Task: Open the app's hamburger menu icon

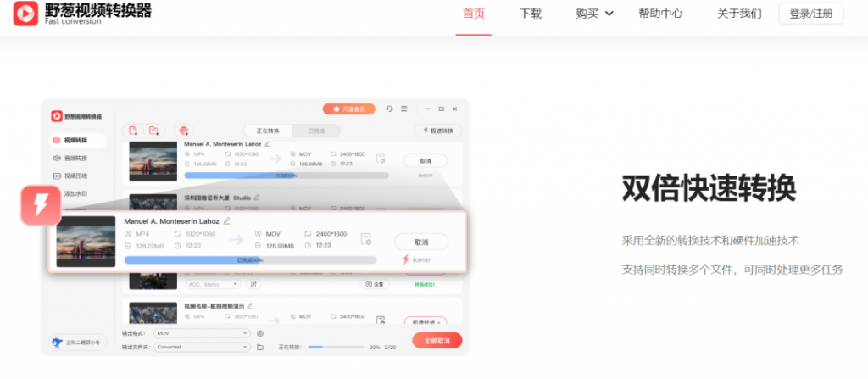Action: point(404,109)
